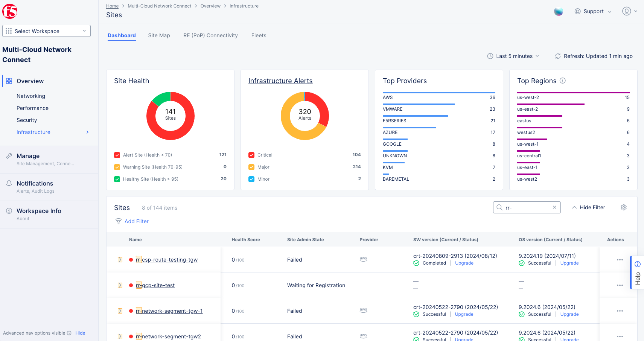Toggle the Minor alerts checkbox
This screenshot has height=341, width=644.
[251, 179]
